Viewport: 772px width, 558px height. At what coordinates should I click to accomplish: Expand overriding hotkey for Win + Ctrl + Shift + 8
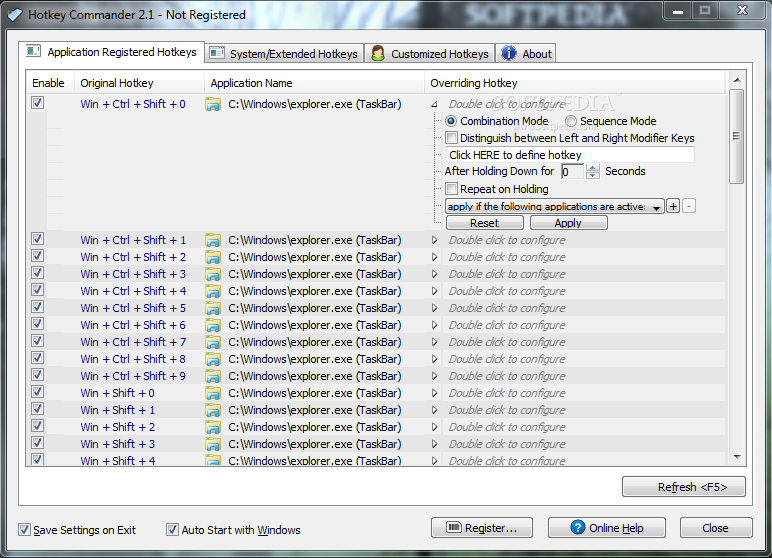tap(434, 360)
